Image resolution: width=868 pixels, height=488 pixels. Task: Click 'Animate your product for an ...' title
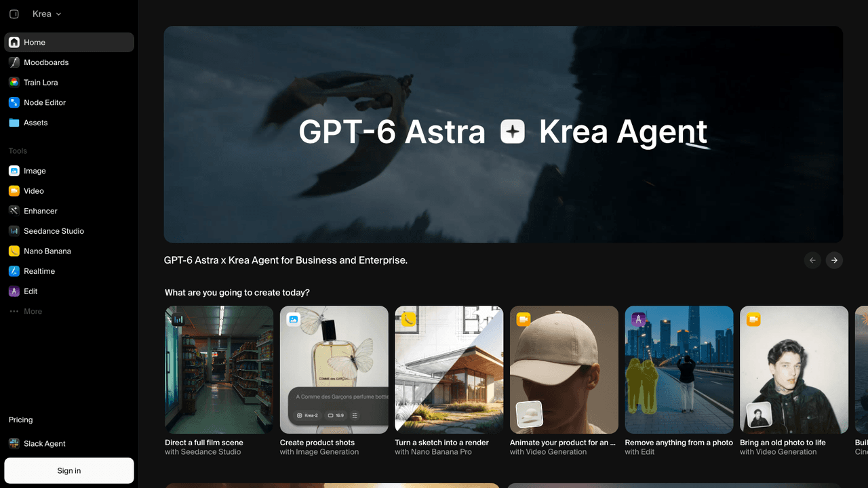coord(563,443)
